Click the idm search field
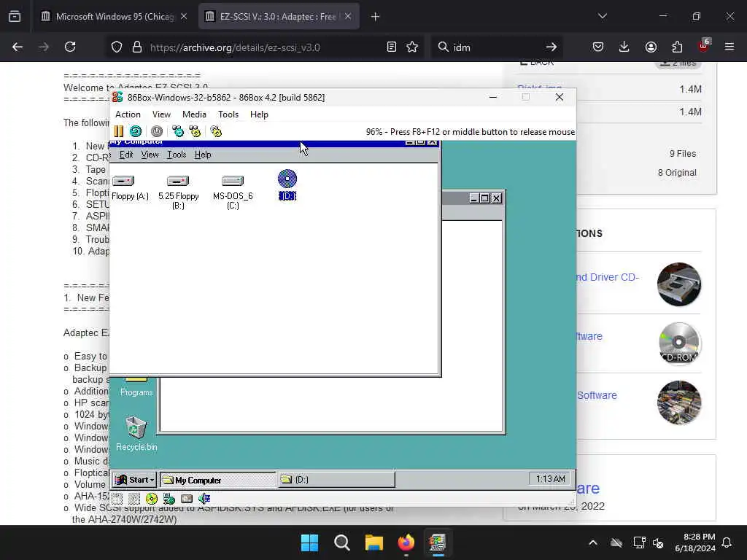The width and height of the screenshot is (747, 560). (x=495, y=47)
